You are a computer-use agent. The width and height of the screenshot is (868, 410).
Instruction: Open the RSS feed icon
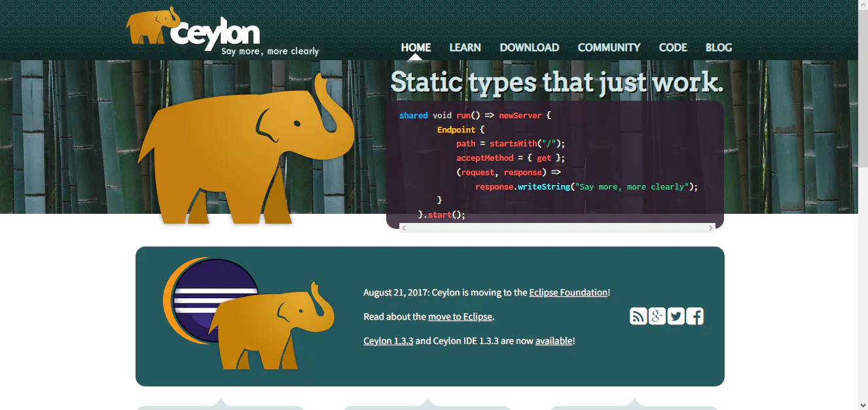pyautogui.click(x=638, y=316)
